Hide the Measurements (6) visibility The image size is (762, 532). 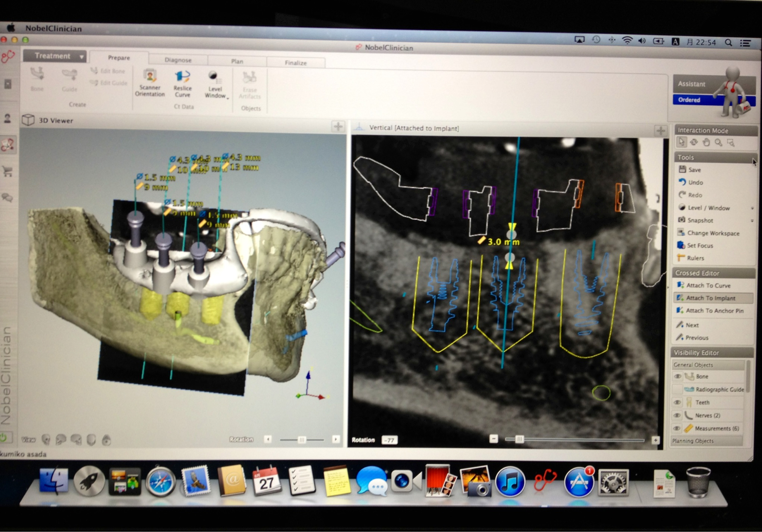click(677, 428)
